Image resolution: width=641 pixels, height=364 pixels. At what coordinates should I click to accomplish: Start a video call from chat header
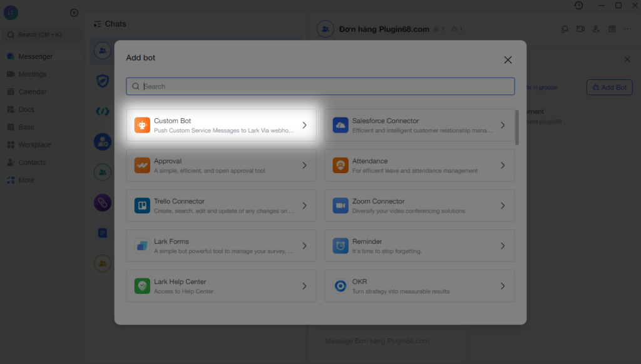click(x=580, y=29)
